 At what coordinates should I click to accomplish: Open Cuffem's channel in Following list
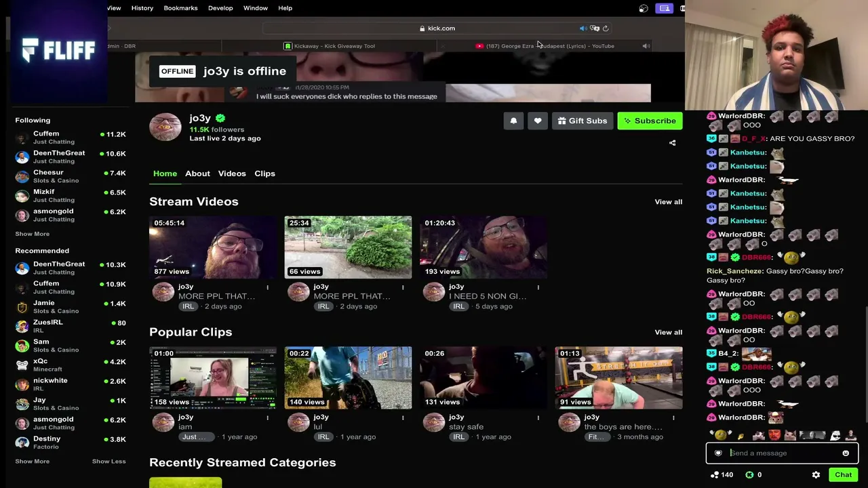(71, 138)
